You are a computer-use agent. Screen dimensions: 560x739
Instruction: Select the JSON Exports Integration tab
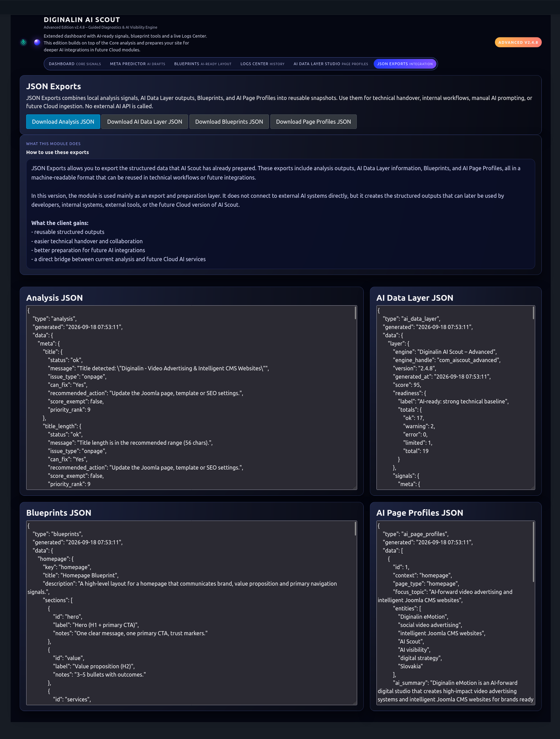pyautogui.click(x=405, y=64)
